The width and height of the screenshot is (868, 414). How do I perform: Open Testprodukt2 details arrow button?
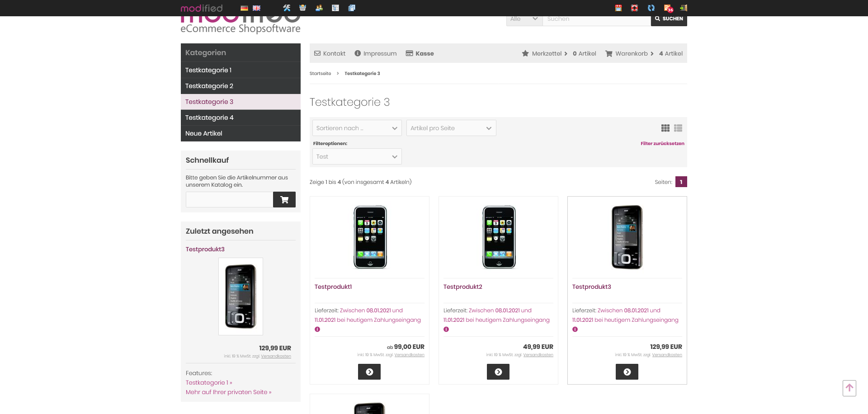click(x=498, y=372)
